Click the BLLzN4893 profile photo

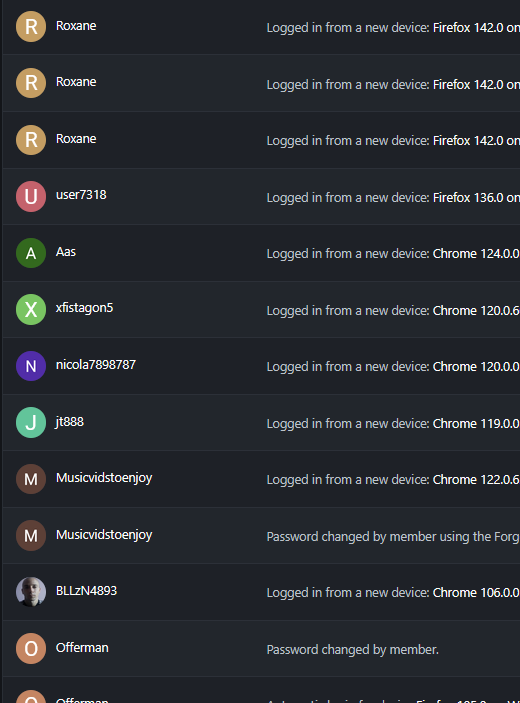click(31, 592)
